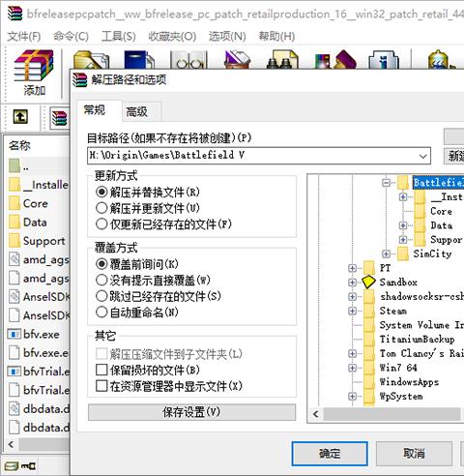
Task: Click the 新建 folder button
Action: [453, 156]
